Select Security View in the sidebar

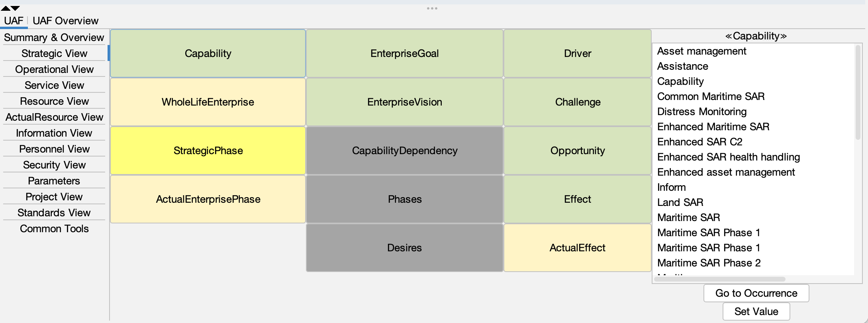[54, 165]
